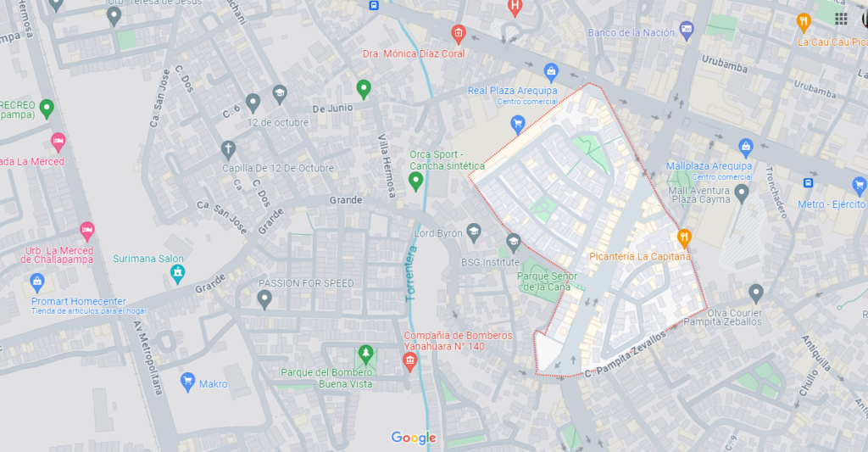Click the Real Plaza Arequipa shopping bag pin

[551, 72]
